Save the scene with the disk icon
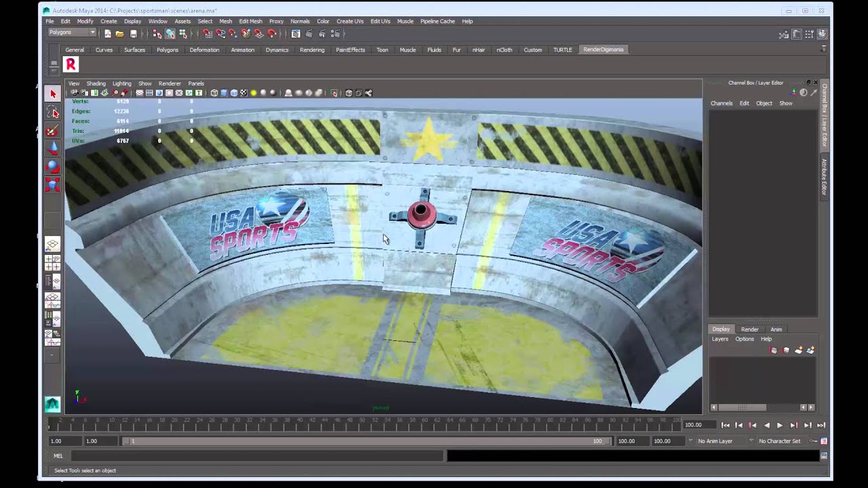 [x=133, y=34]
